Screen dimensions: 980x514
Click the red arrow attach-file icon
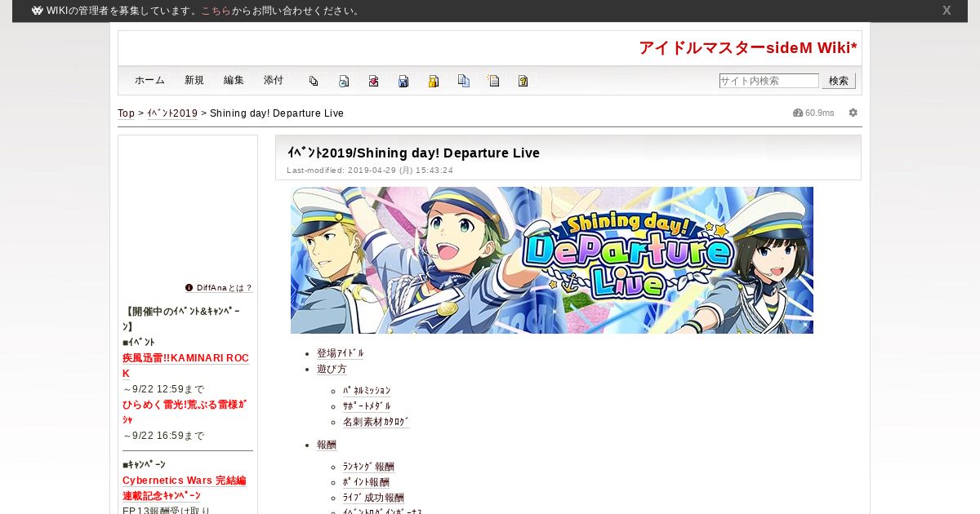(x=373, y=81)
